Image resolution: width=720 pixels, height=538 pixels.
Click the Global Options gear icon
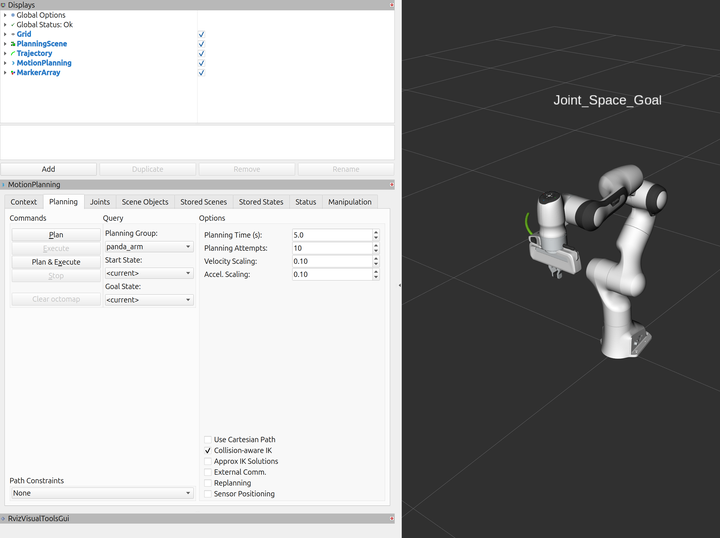pos(13,15)
